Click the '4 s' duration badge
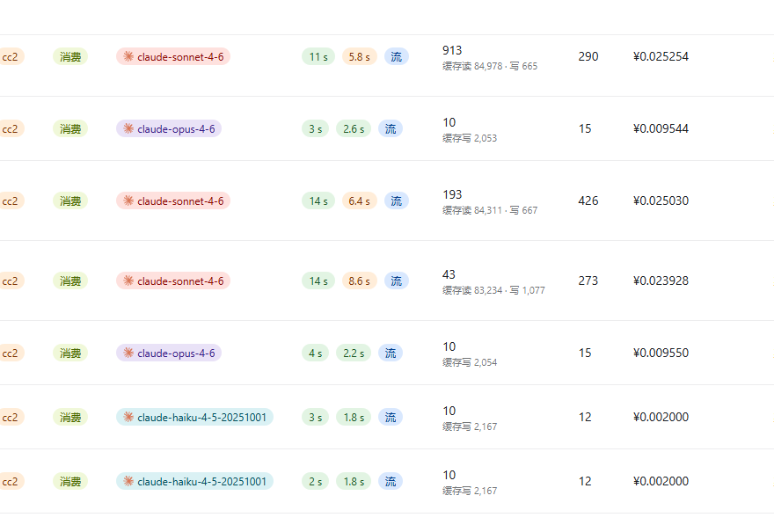This screenshot has height=532, width=774. [x=316, y=353]
